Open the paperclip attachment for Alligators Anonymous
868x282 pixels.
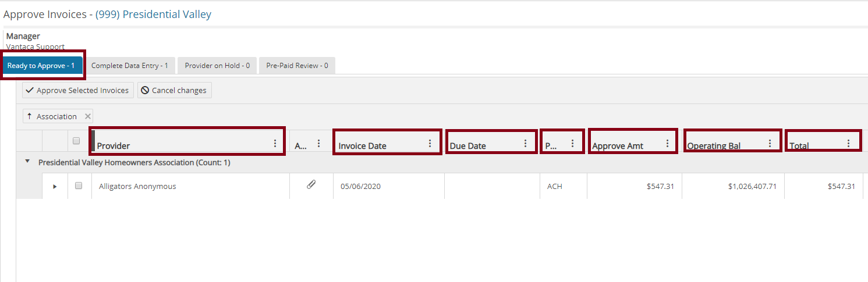pos(311,185)
